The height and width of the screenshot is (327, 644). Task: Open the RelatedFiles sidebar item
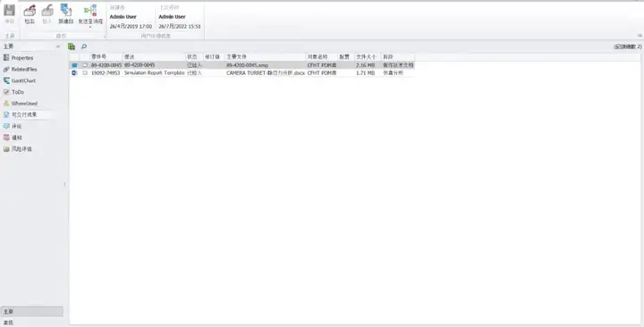coord(20,70)
